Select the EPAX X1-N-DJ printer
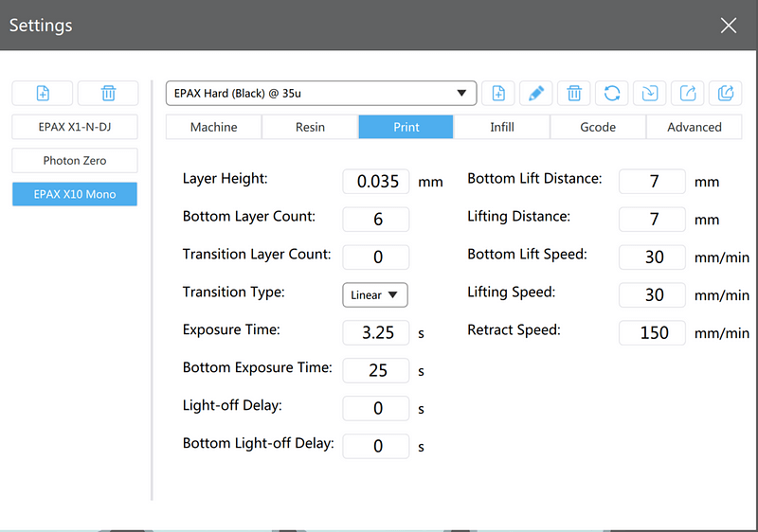Screen dimensions: 758x532 pyautogui.click(x=75, y=127)
